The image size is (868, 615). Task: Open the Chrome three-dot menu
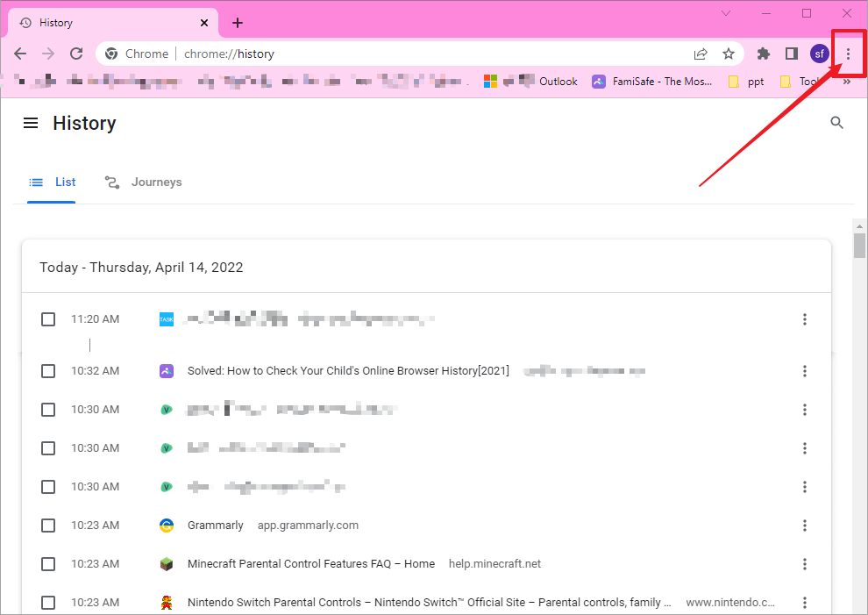click(848, 54)
